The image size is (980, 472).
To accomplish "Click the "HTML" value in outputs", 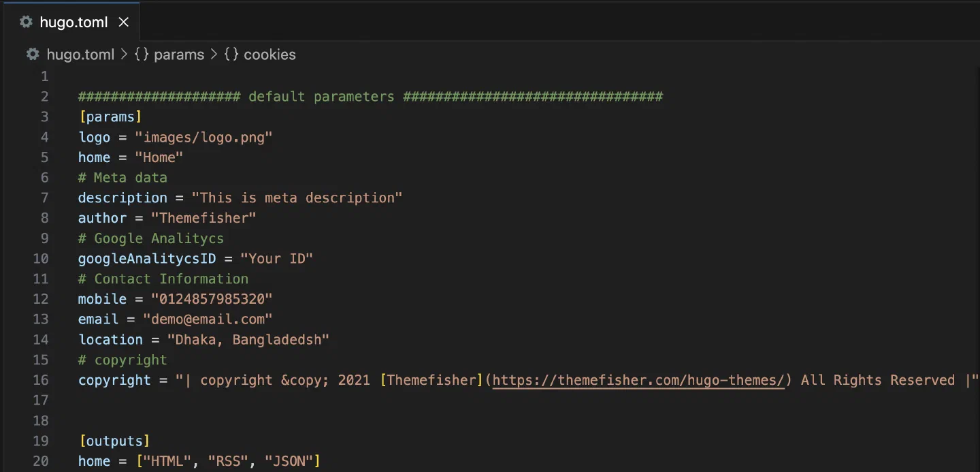I will click(x=167, y=461).
